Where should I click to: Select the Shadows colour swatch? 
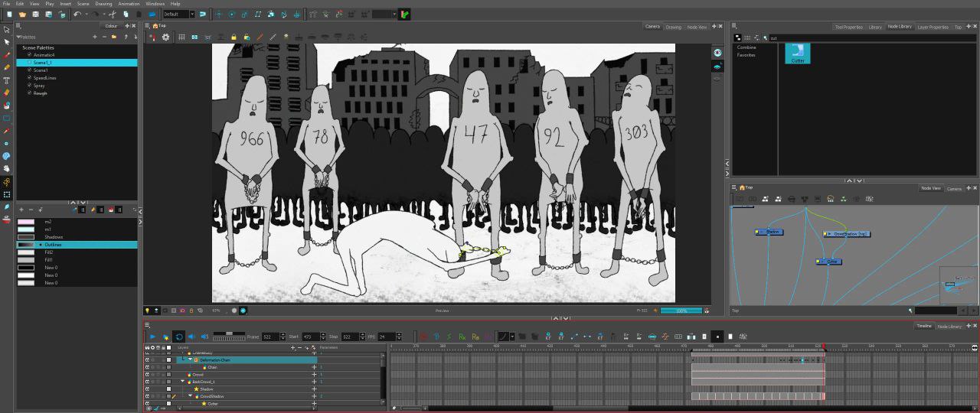click(26, 237)
